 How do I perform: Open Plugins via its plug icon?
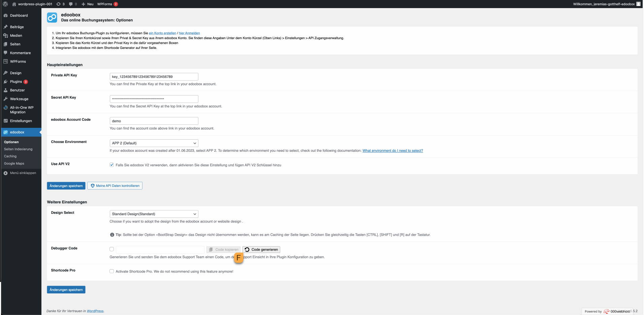pos(6,82)
